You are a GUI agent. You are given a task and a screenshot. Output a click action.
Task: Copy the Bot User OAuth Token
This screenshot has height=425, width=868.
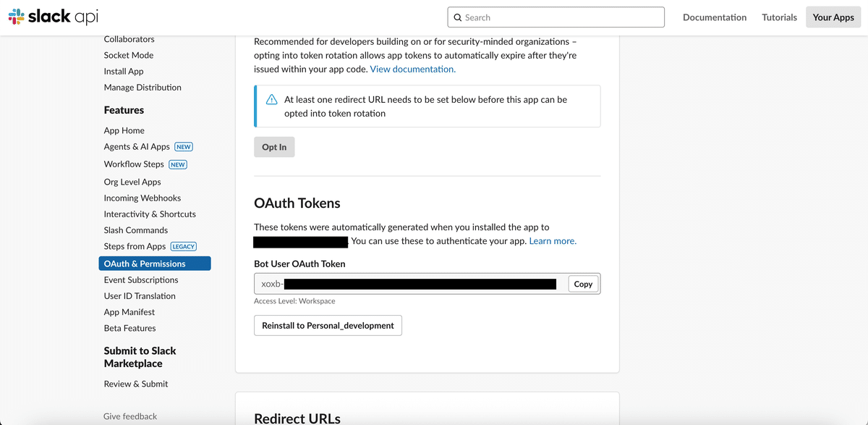tap(583, 285)
